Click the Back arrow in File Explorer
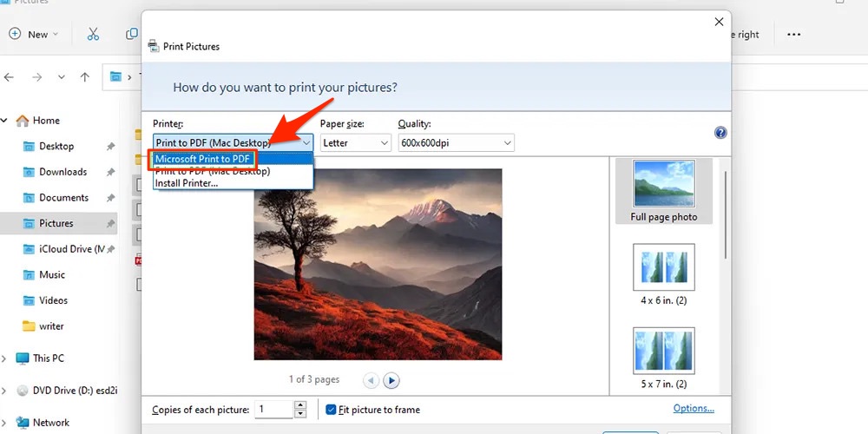This screenshot has width=868, height=434. click(x=9, y=77)
